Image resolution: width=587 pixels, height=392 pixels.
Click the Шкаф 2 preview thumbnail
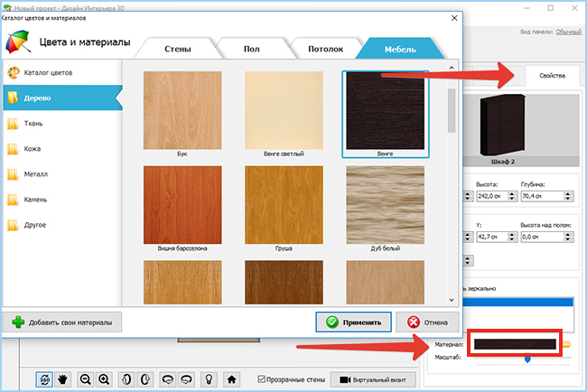click(502, 126)
